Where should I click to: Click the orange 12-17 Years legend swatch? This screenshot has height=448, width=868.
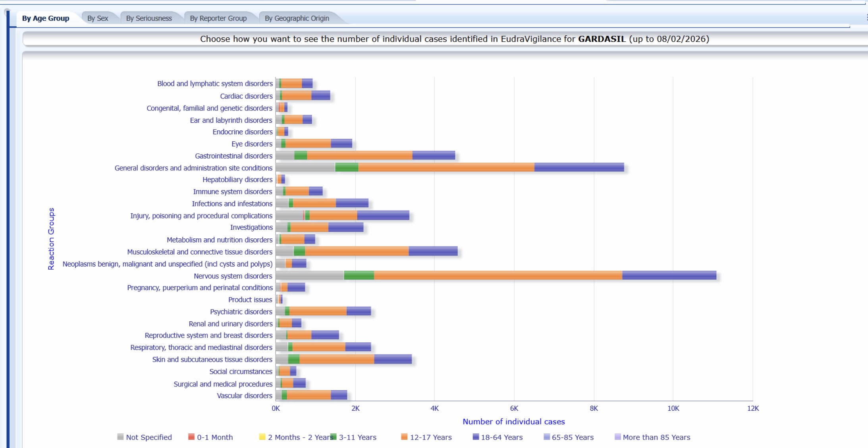pyautogui.click(x=404, y=437)
